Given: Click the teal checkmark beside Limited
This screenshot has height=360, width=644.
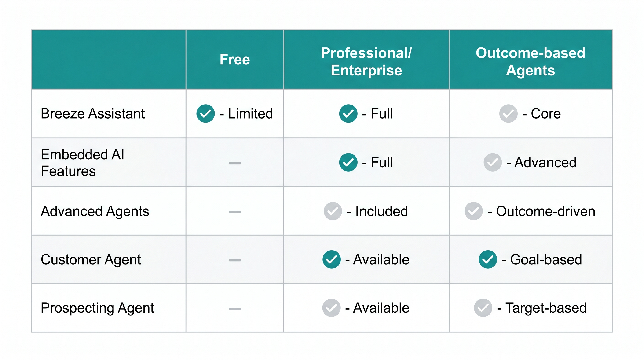Looking at the screenshot, I should (205, 113).
